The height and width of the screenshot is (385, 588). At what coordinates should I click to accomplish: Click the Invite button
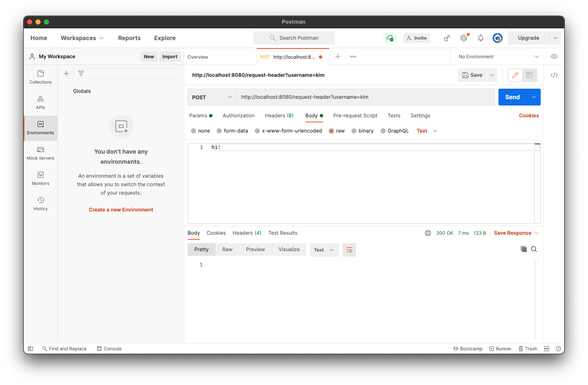pyautogui.click(x=416, y=38)
